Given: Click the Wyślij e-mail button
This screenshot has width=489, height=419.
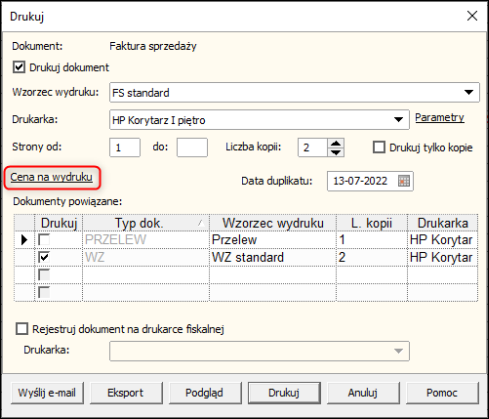Looking at the screenshot, I should coord(47,393).
